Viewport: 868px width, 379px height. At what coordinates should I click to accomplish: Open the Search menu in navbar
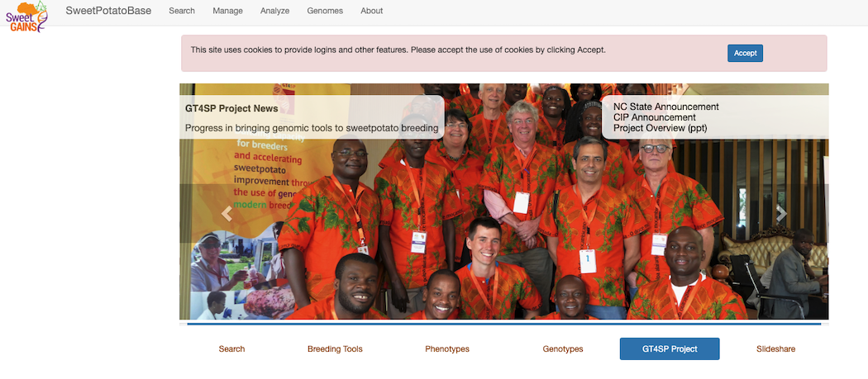(x=182, y=11)
